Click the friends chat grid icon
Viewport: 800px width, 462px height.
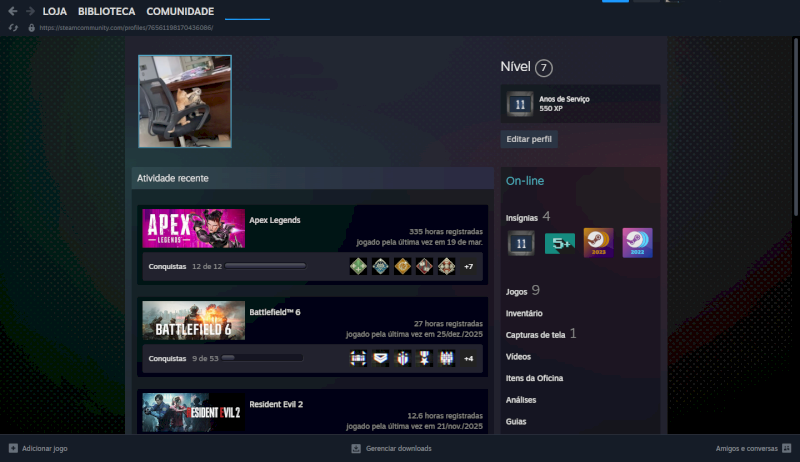click(787, 448)
